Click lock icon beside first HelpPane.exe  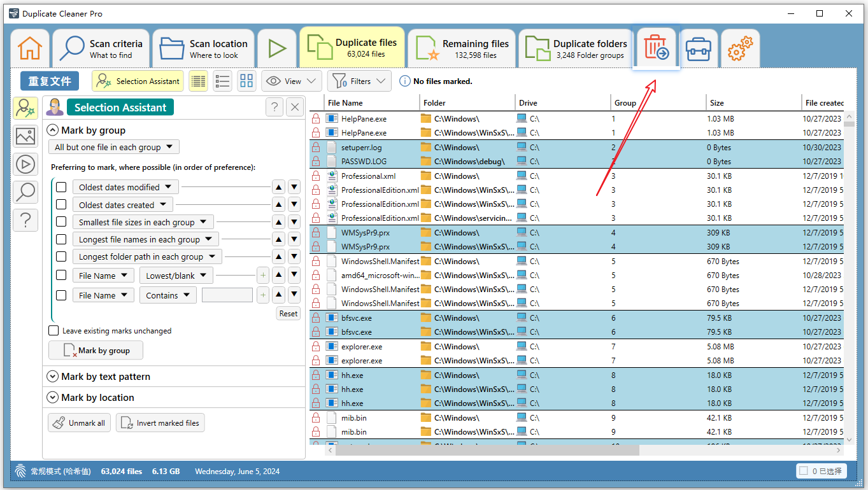[315, 118]
